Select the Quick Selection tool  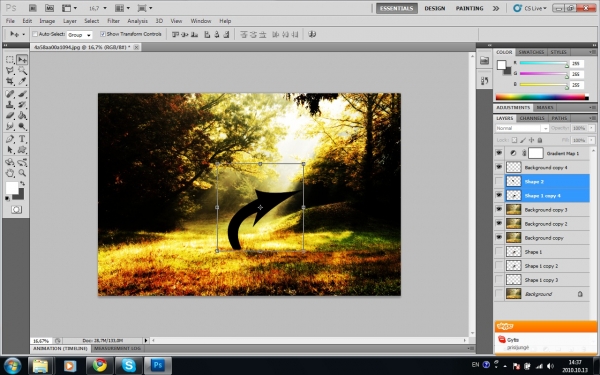pos(22,70)
